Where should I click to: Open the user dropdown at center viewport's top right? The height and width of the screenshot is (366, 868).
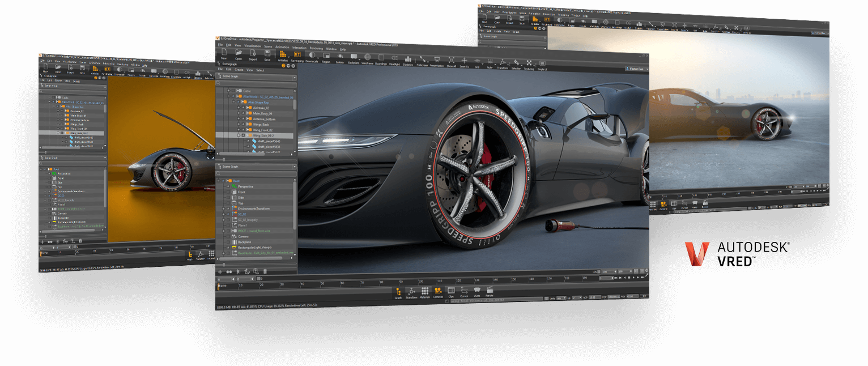tap(637, 69)
